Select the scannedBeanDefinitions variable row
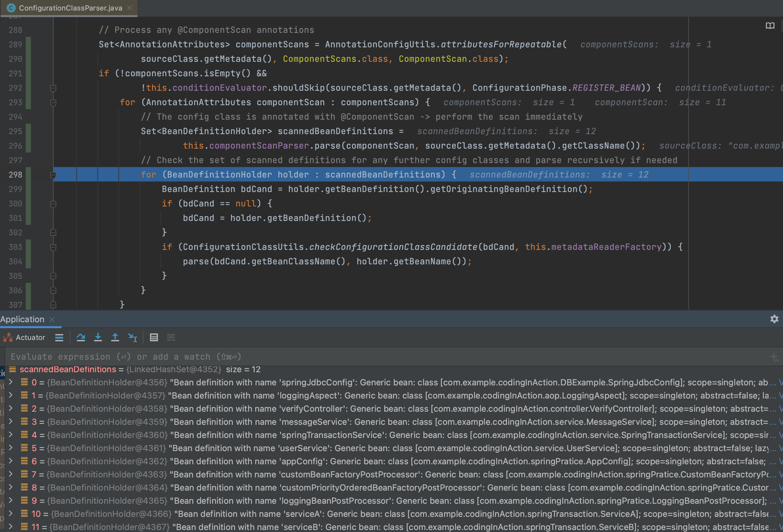This screenshot has height=532, width=783. (x=67, y=369)
